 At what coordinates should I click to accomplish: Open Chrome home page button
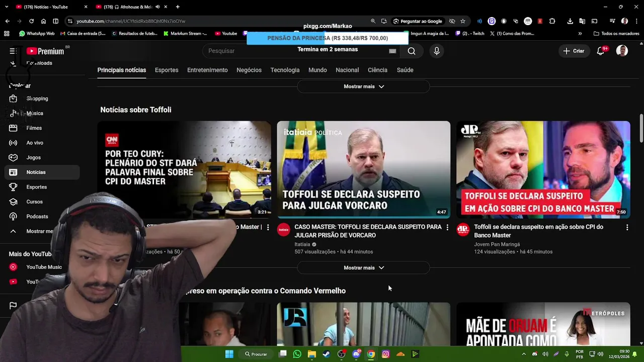43,21
